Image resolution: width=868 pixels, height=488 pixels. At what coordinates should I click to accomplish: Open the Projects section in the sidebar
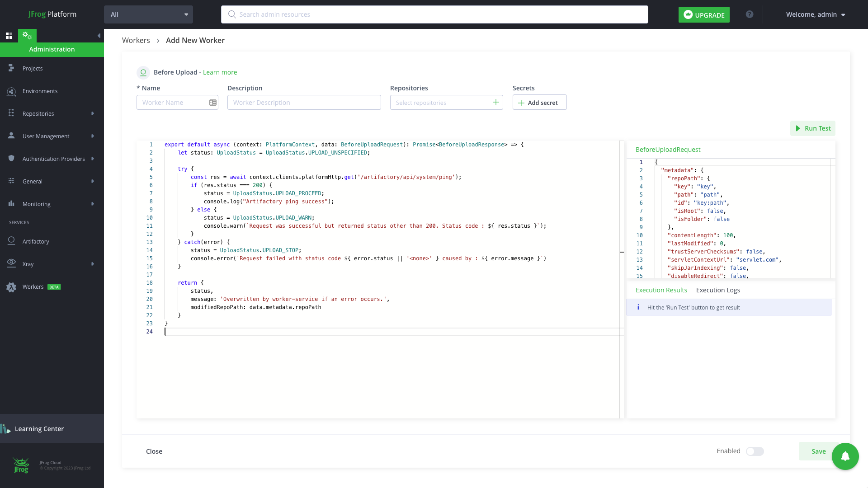pyautogui.click(x=32, y=68)
